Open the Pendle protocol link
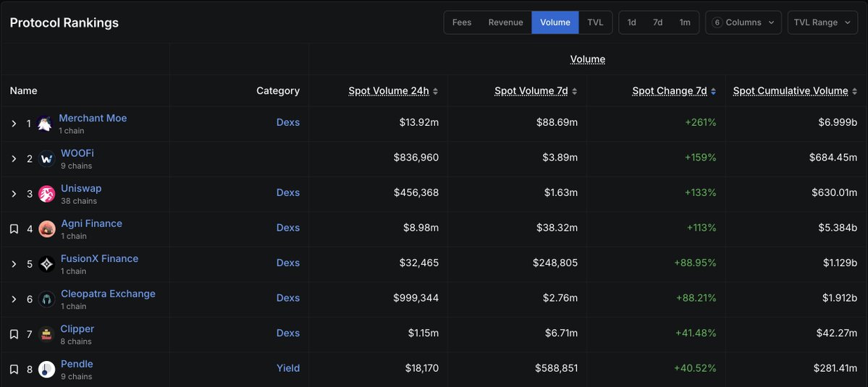 click(77, 364)
